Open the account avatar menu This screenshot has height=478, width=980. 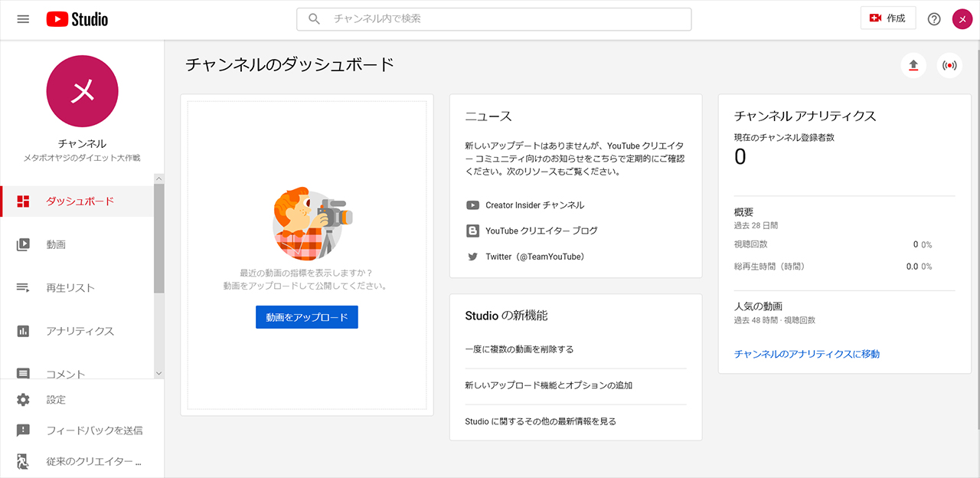[962, 19]
